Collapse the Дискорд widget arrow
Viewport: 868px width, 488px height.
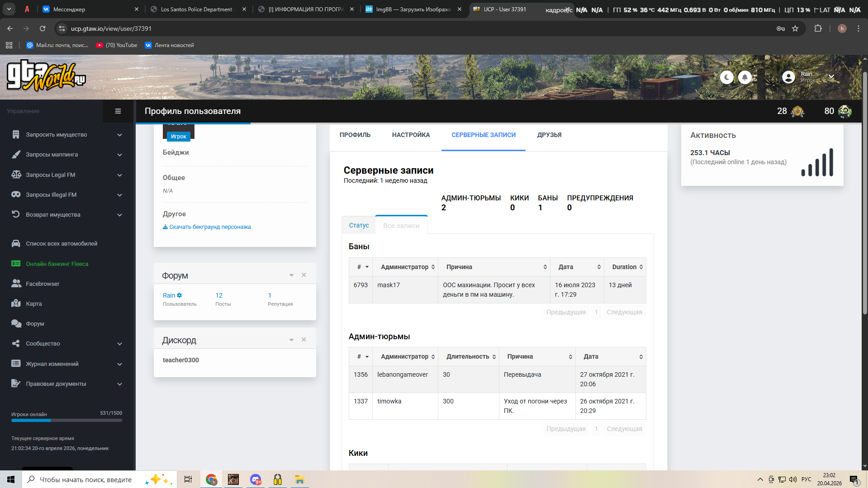pyautogui.click(x=291, y=340)
